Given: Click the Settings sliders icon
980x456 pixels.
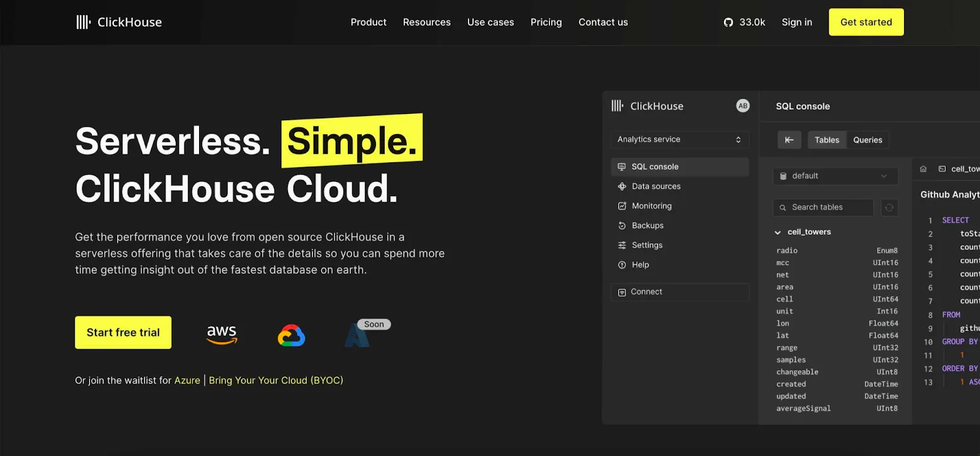Looking at the screenshot, I should (622, 245).
